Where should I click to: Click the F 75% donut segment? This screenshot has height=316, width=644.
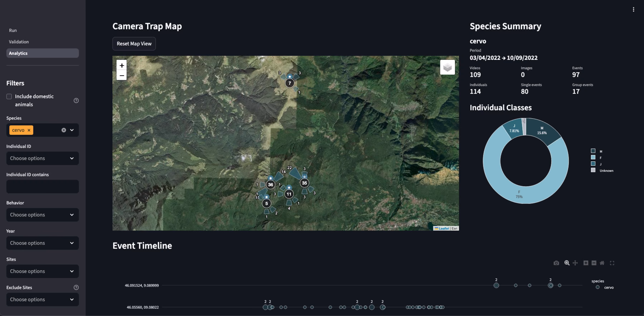point(519,195)
